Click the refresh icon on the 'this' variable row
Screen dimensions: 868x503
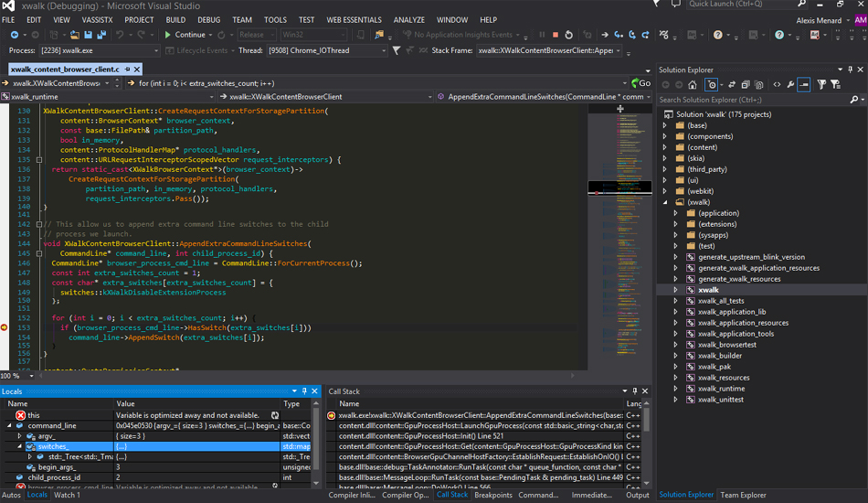[x=275, y=415]
